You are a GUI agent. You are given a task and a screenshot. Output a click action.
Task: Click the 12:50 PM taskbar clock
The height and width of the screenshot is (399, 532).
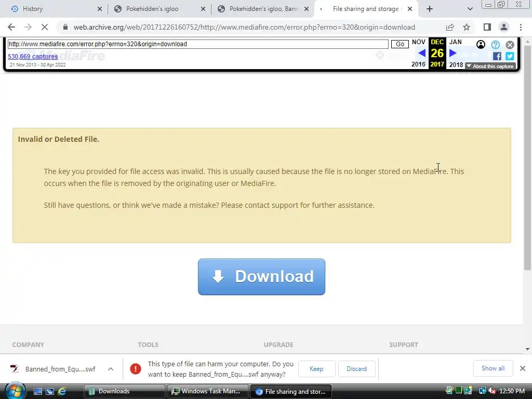512,391
